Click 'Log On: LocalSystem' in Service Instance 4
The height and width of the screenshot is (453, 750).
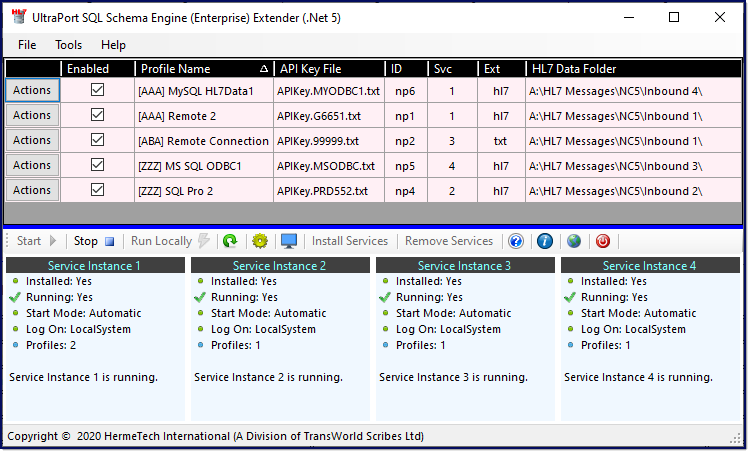pyautogui.click(x=633, y=329)
